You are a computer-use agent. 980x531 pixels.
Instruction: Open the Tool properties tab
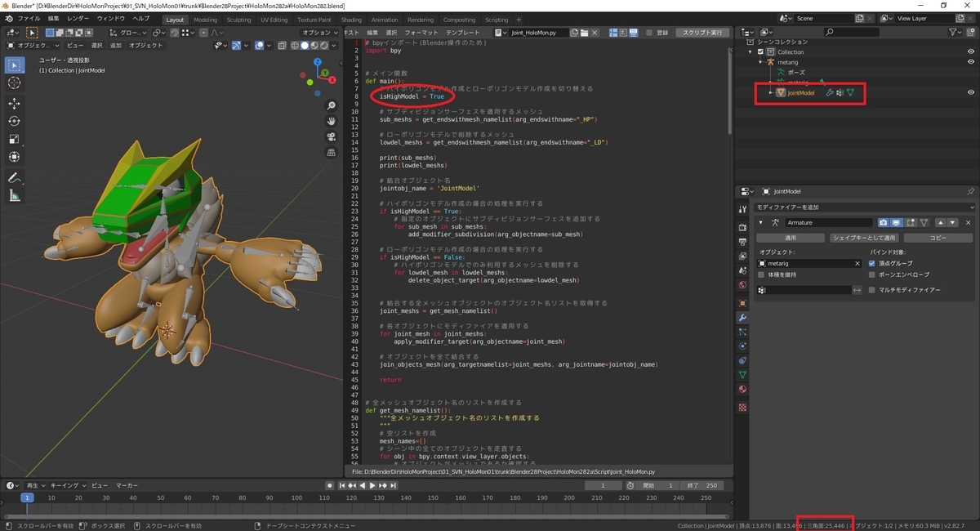pyautogui.click(x=742, y=209)
